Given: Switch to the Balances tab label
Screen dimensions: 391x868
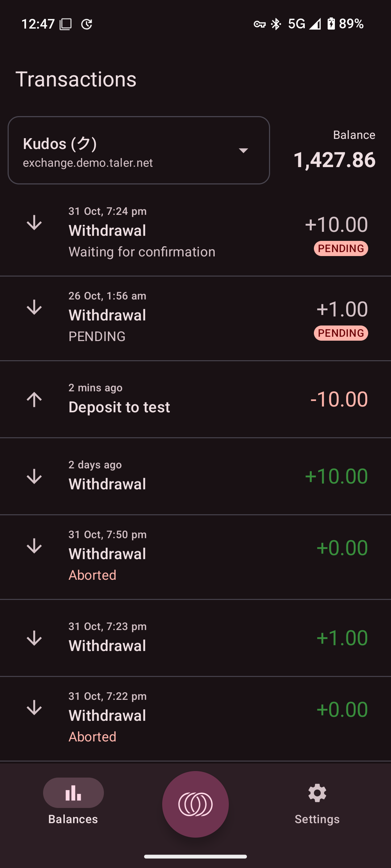Looking at the screenshot, I should (x=73, y=819).
